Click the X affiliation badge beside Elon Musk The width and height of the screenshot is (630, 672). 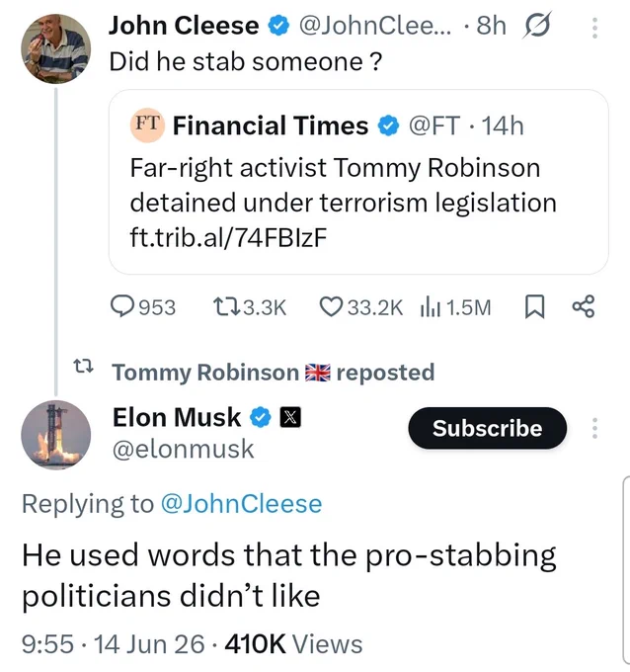(290, 417)
